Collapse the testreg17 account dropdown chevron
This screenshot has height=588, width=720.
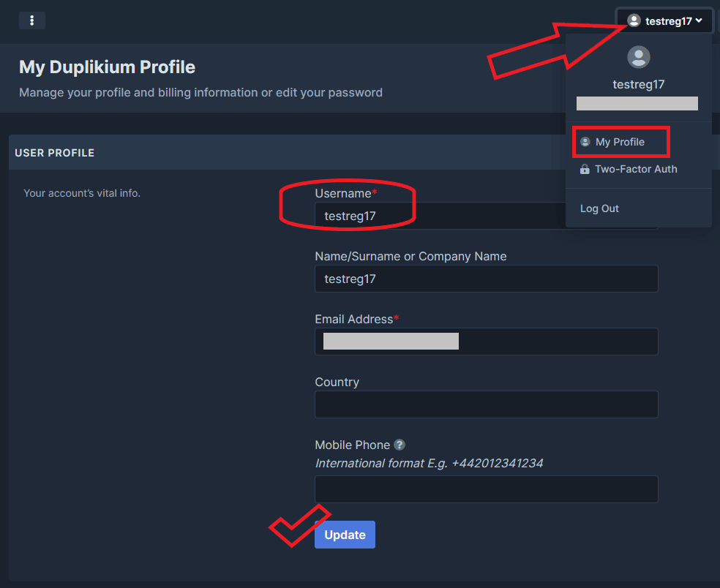[x=700, y=21]
